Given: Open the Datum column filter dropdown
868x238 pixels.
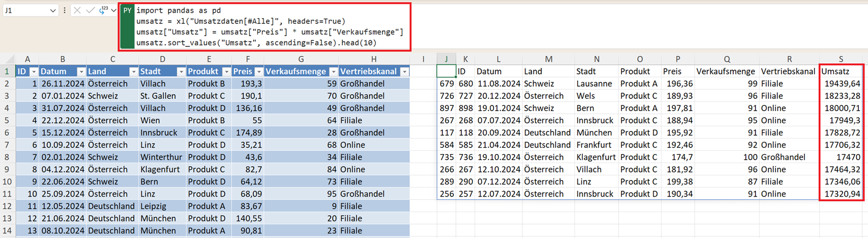Looking at the screenshot, I should point(81,72).
